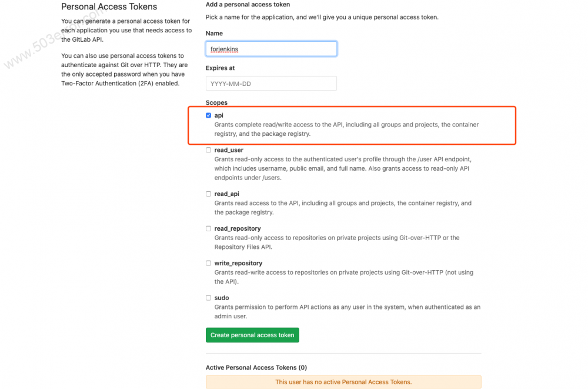Uncheck the api scope checkbox
This screenshot has height=389, width=588.
tap(208, 115)
